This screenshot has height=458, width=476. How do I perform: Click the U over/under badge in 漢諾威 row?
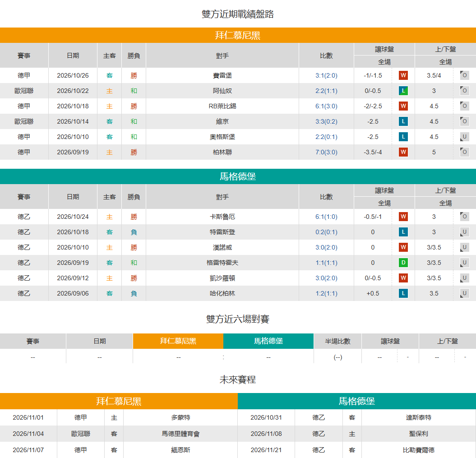point(464,247)
